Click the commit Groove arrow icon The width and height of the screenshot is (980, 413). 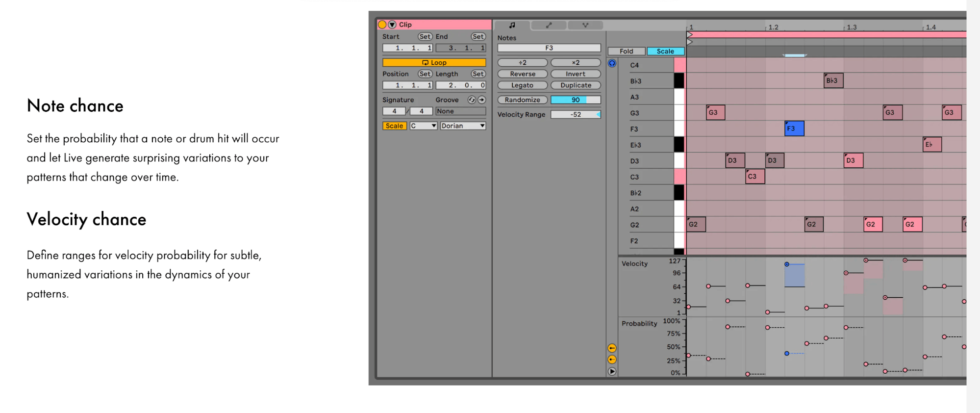(481, 100)
